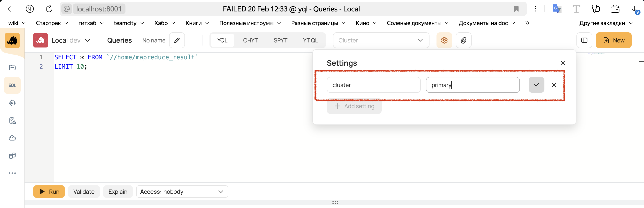The height and width of the screenshot is (208, 644).
Task: Click the attach file paperclip icon
Action: point(463,40)
